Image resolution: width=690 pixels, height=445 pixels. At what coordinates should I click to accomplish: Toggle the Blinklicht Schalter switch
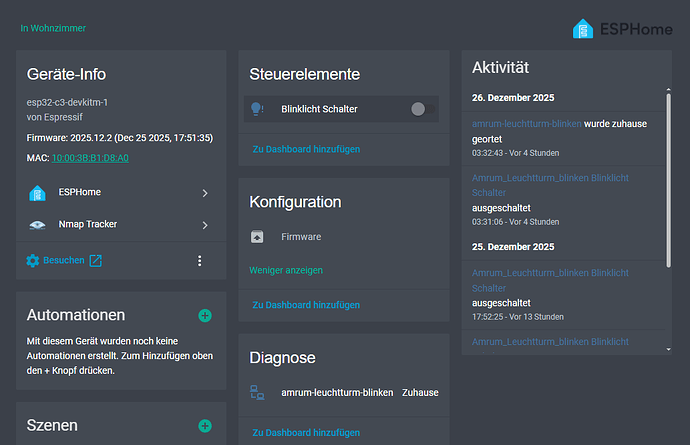click(x=420, y=109)
